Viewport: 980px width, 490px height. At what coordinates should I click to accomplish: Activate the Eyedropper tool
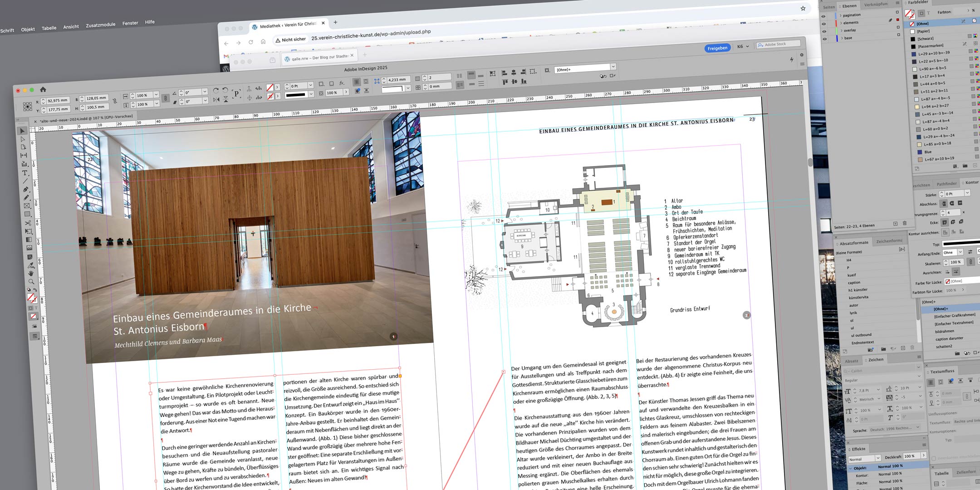coord(30,265)
